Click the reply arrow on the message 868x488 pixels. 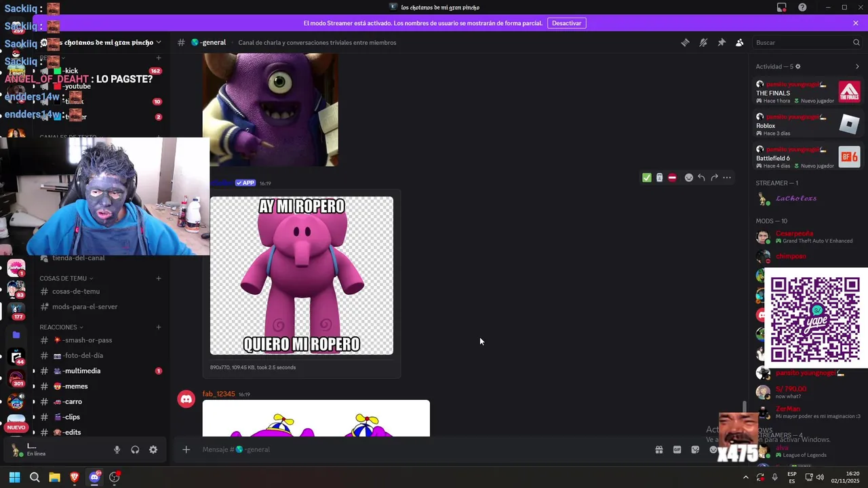coord(701,178)
